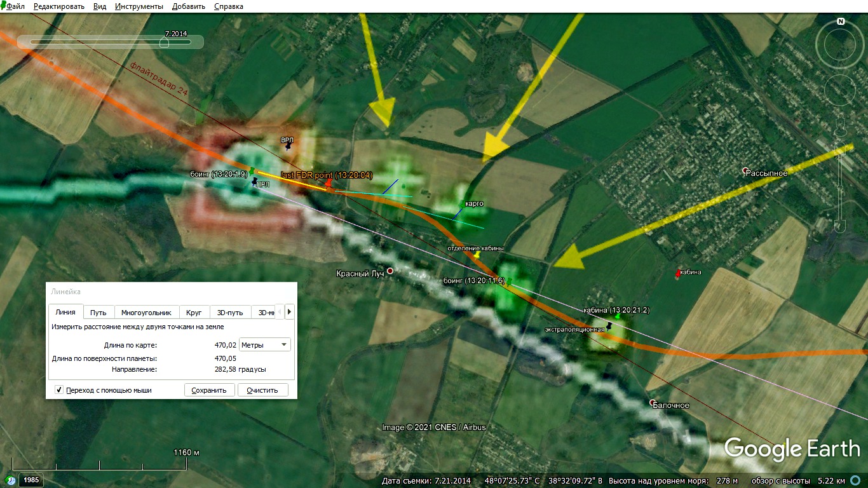
Task: Click the black экстраполяционная pushpin
Action: [x=609, y=325]
